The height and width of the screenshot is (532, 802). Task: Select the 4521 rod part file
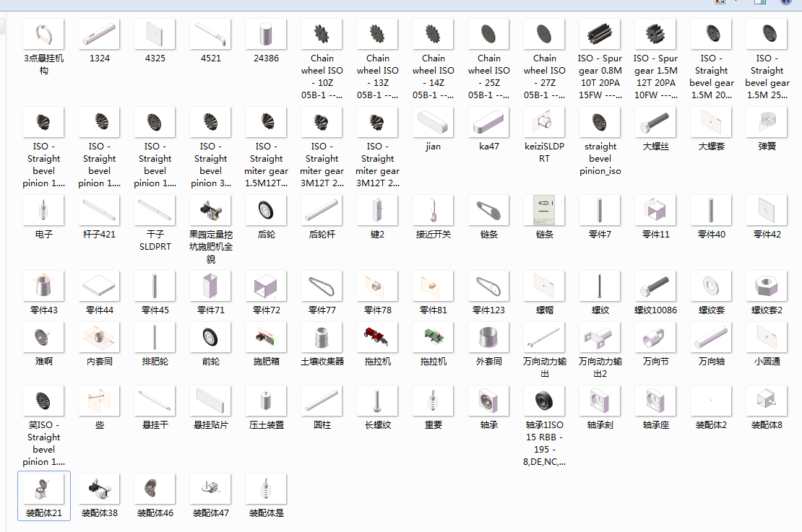coord(210,35)
